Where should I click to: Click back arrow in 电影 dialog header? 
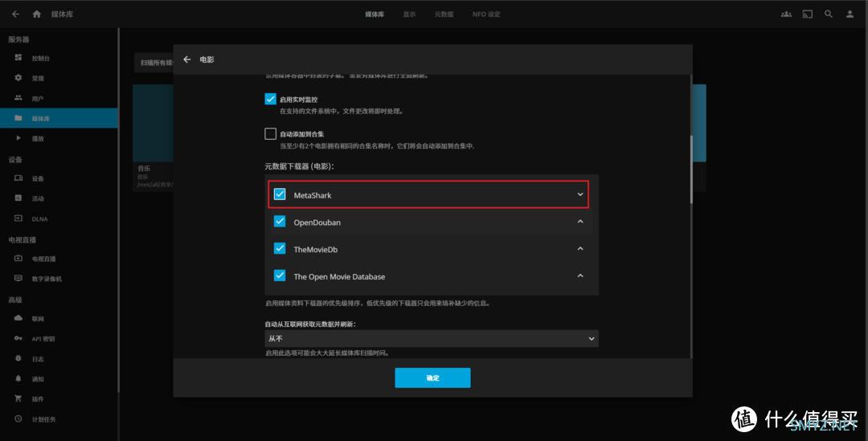[187, 59]
